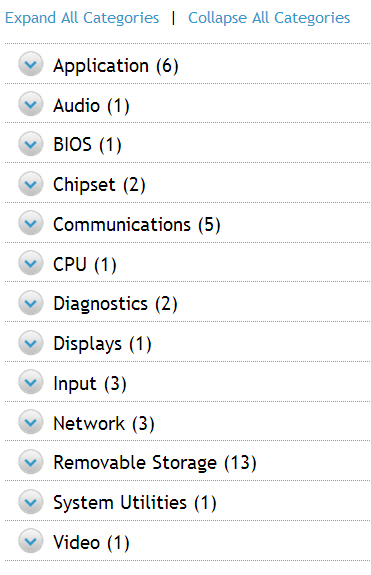Click the chevron icon beside Chipset
The height and width of the screenshot is (575, 371).
click(31, 184)
